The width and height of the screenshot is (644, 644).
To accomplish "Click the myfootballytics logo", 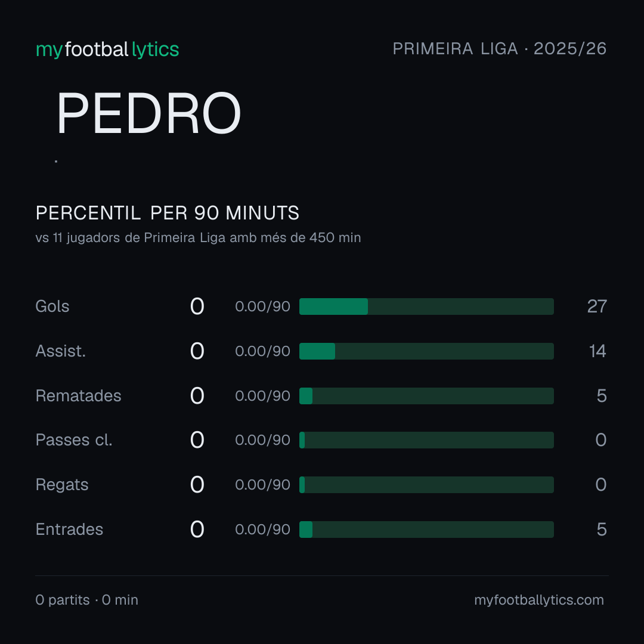I will (107, 49).
